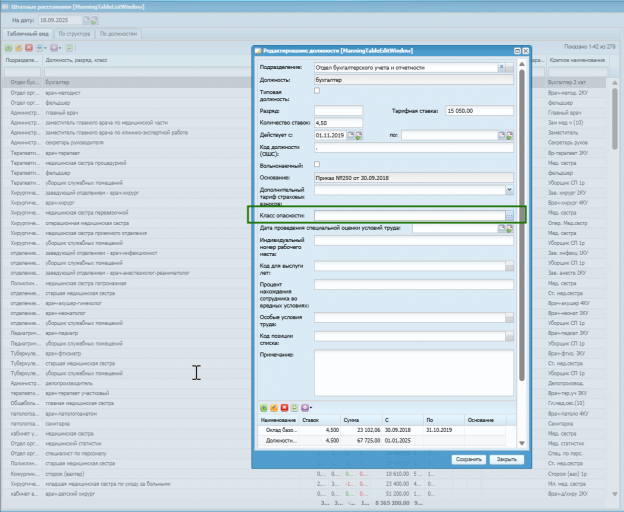624x512 pixels.
Task: Click filter box under Подразделе... column
Action: point(22,72)
